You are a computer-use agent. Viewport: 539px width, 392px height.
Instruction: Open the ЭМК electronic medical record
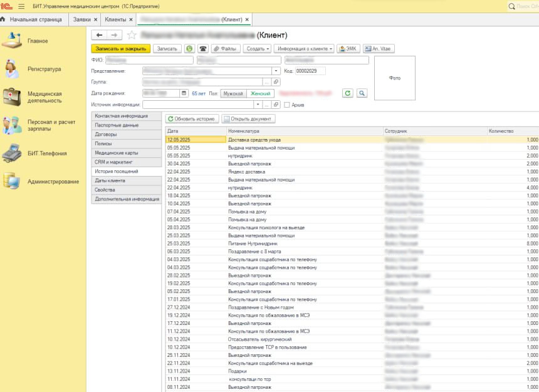pos(348,49)
